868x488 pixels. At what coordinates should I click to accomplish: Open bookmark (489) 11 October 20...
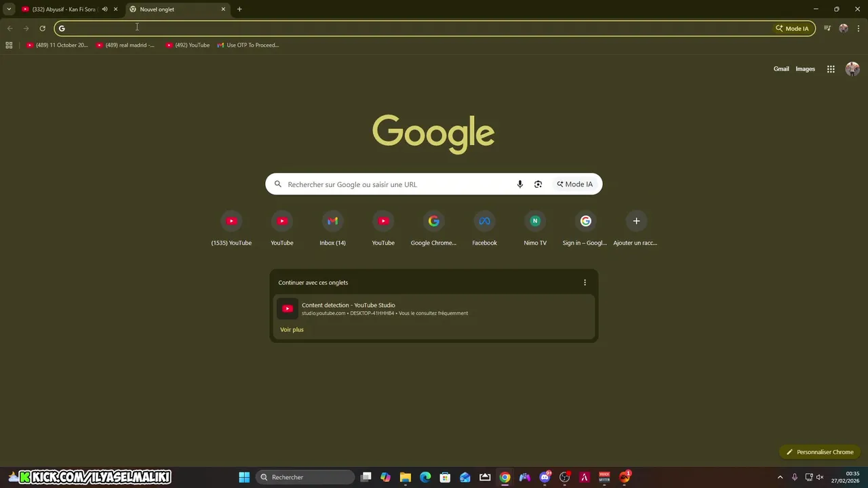(x=57, y=45)
